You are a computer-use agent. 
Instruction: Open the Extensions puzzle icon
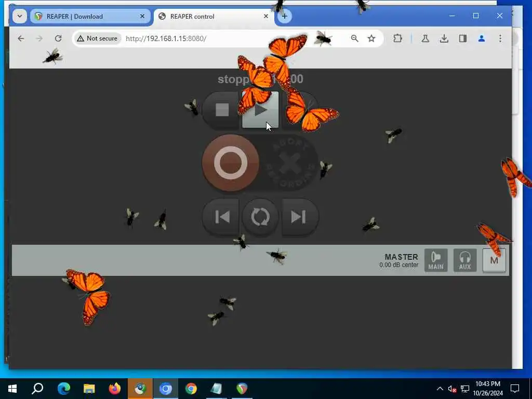397,38
